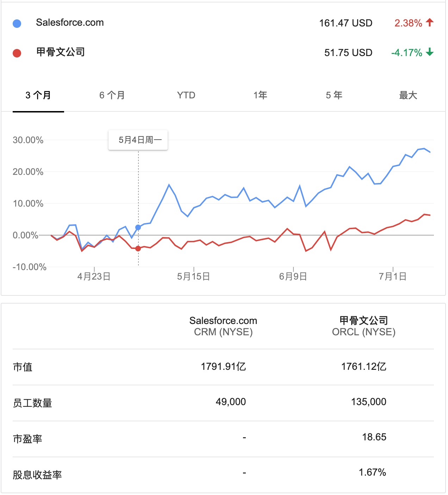The height and width of the screenshot is (495, 448).
Task: Click the green down arrow beside -4.17%
Action: (x=429, y=52)
